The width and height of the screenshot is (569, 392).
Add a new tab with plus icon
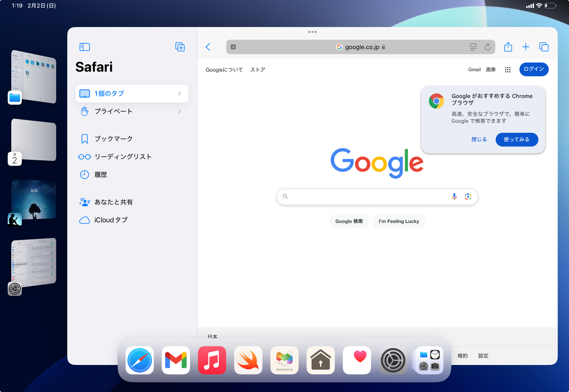click(526, 47)
